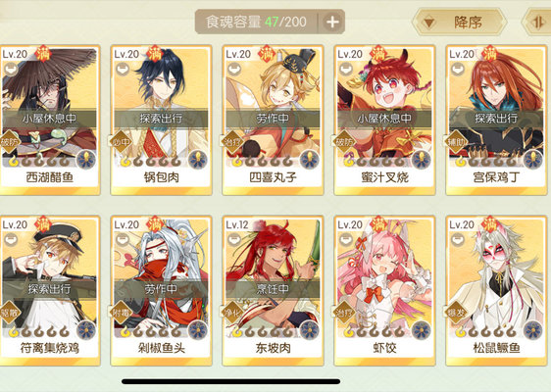Open the 降序 sort order dropdown
This screenshot has height=392, width=551.
460,23
